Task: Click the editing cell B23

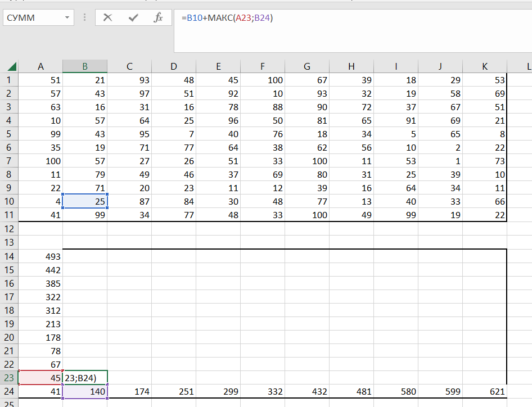Action: click(85, 378)
